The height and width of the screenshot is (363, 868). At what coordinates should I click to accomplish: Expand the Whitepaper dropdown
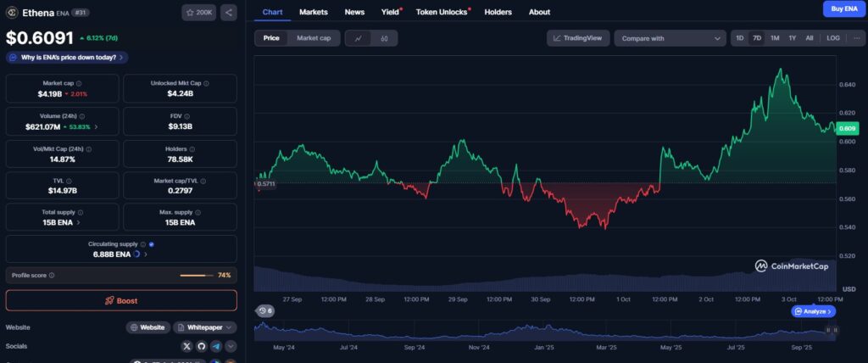tap(205, 327)
